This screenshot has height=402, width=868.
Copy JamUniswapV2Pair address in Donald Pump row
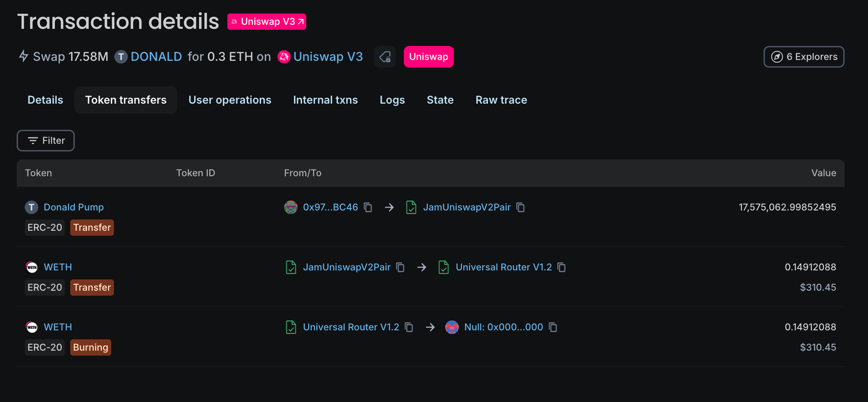pyautogui.click(x=520, y=207)
